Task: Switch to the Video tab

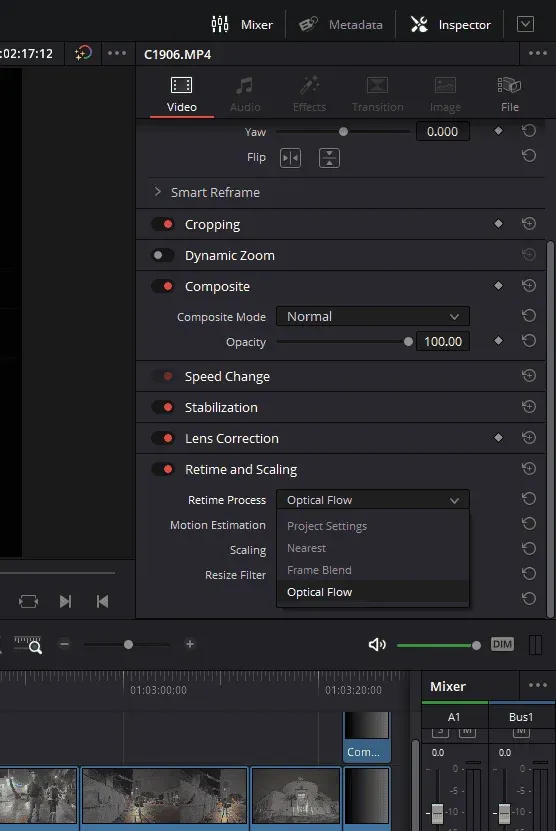Action: (181, 95)
